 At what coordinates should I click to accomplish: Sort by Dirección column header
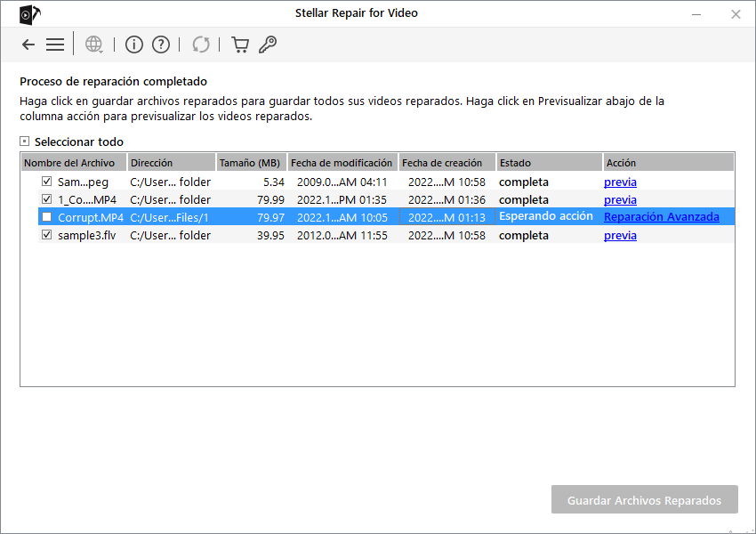click(x=171, y=163)
